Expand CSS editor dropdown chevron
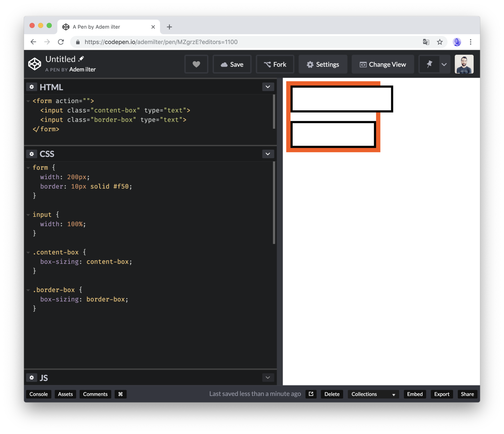The image size is (504, 434). (x=268, y=154)
